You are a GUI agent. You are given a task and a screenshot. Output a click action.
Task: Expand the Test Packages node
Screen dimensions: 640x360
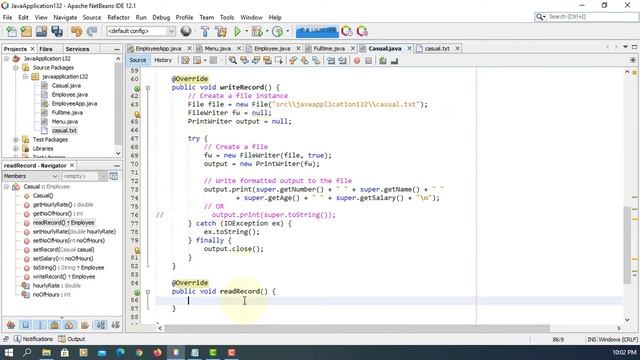point(16,140)
